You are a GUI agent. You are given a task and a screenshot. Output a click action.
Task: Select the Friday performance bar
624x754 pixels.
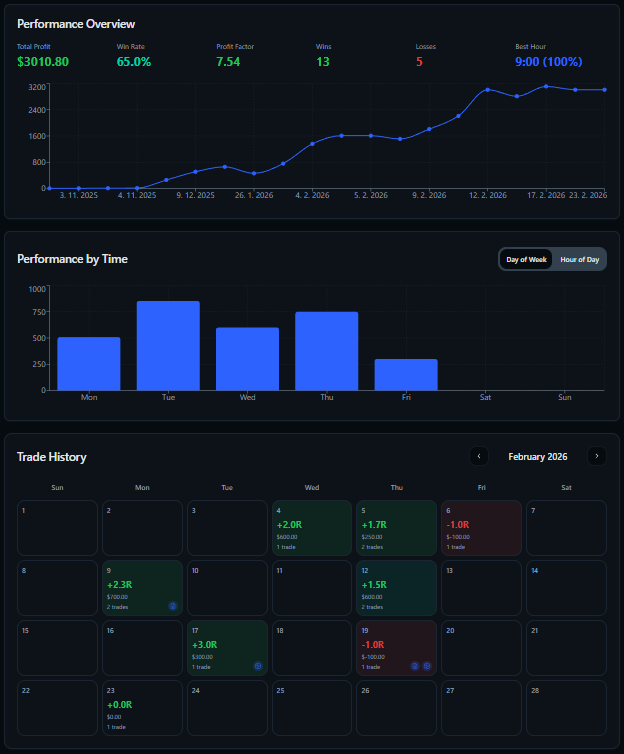coord(406,375)
